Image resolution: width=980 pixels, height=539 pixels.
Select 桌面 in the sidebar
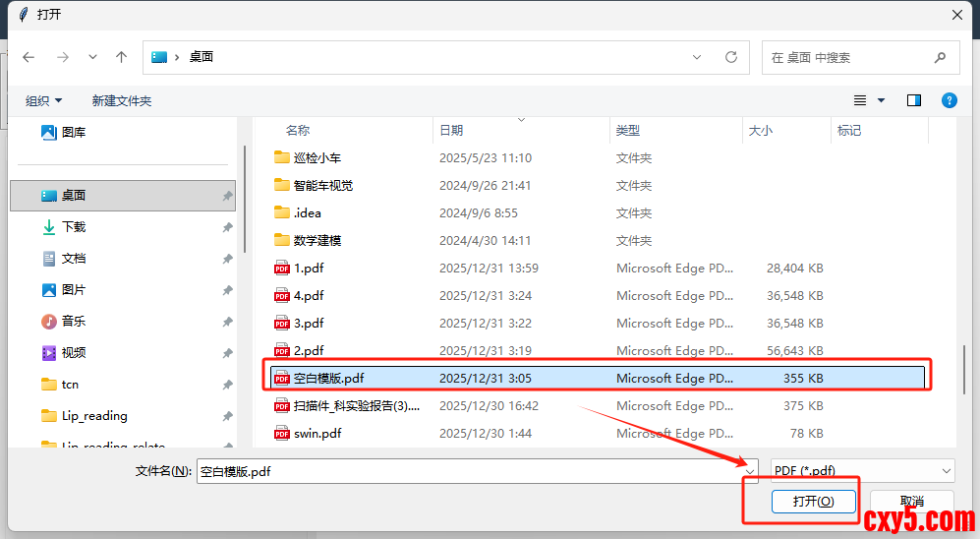click(x=123, y=196)
